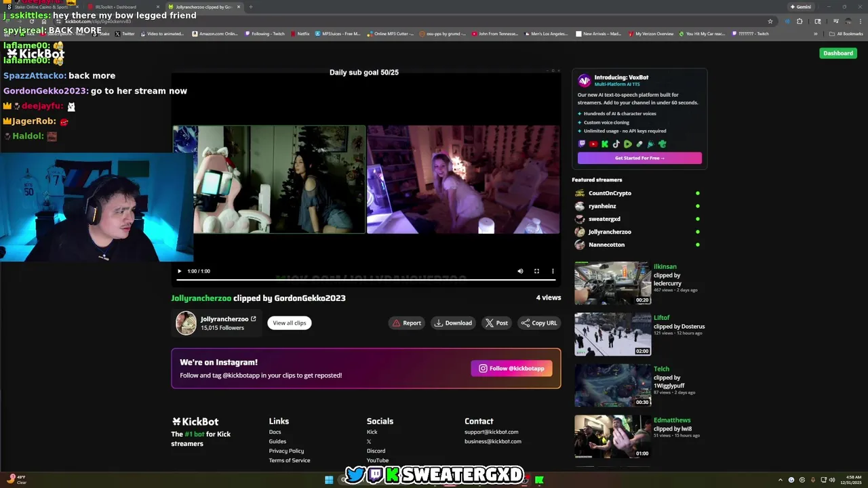Follow @kickbotapp on Instagram
This screenshot has height=488, width=868.
click(511, 368)
